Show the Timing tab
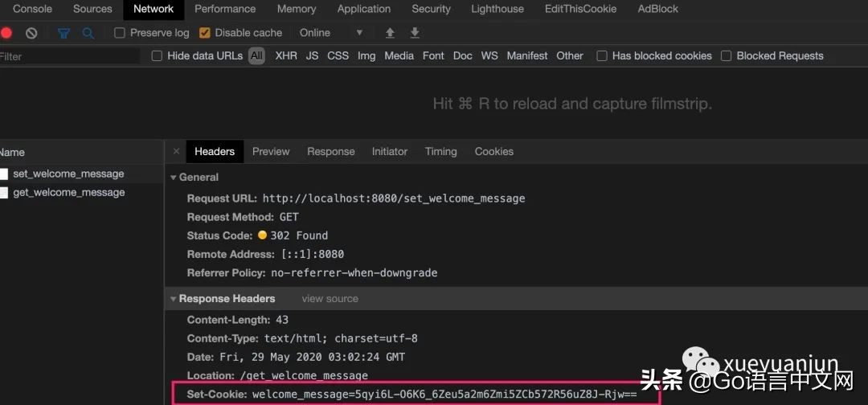The image size is (868, 405). click(440, 152)
